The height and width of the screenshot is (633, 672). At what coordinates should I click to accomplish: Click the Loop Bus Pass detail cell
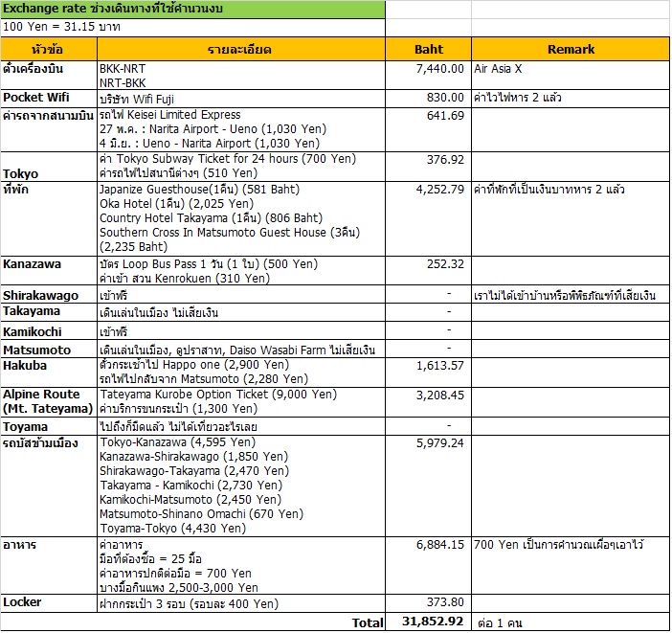point(241,271)
